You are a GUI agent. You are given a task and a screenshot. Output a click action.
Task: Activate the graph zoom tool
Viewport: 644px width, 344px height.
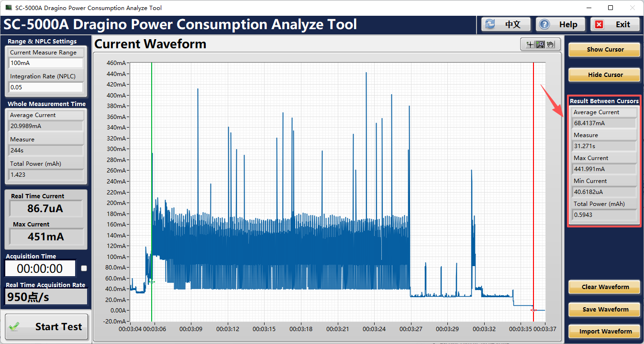[x=540, y=44]
